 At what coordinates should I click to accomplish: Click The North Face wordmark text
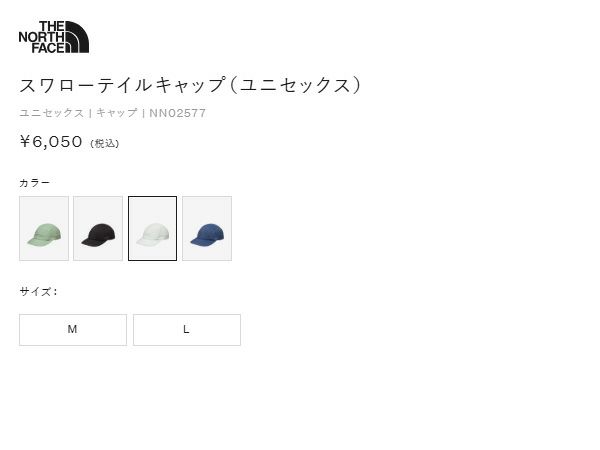pyautogui.click(x=41, y=37)
